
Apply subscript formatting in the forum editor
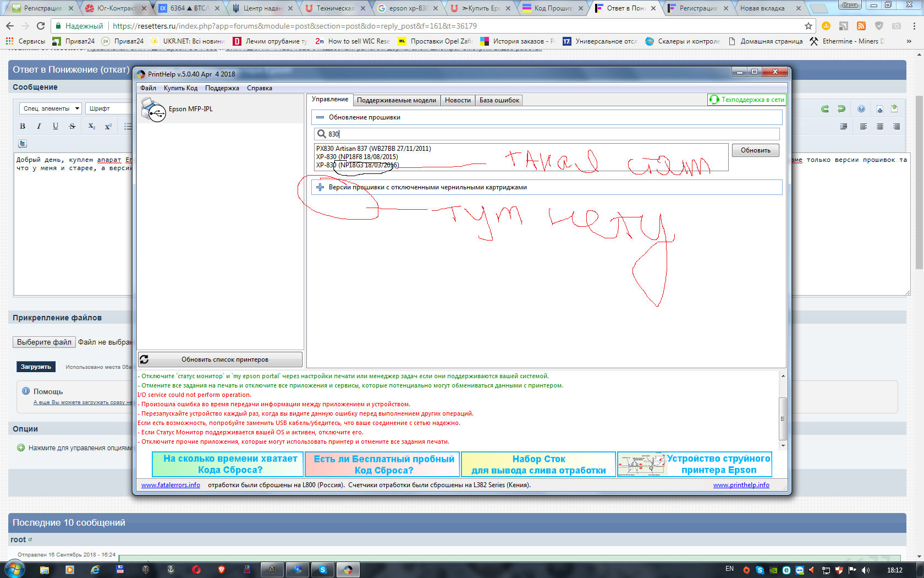pos(92,127)
